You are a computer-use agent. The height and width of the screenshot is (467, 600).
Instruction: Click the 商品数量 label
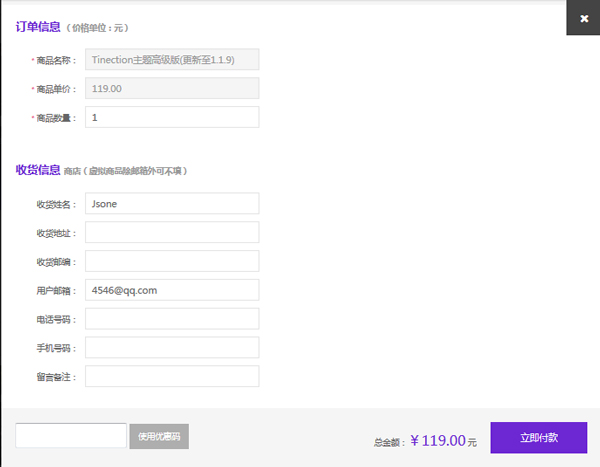click(x=56, y=118)
